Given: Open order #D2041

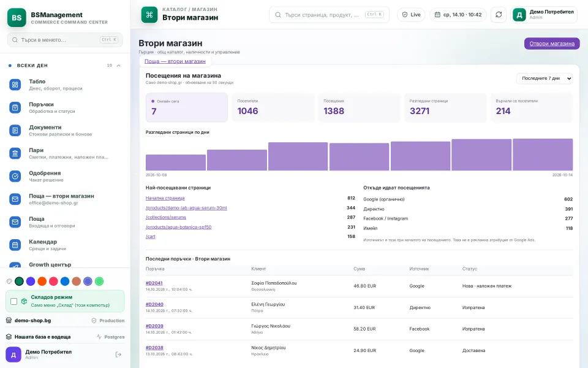Looking at the screenshot, I should click(154, 283).
